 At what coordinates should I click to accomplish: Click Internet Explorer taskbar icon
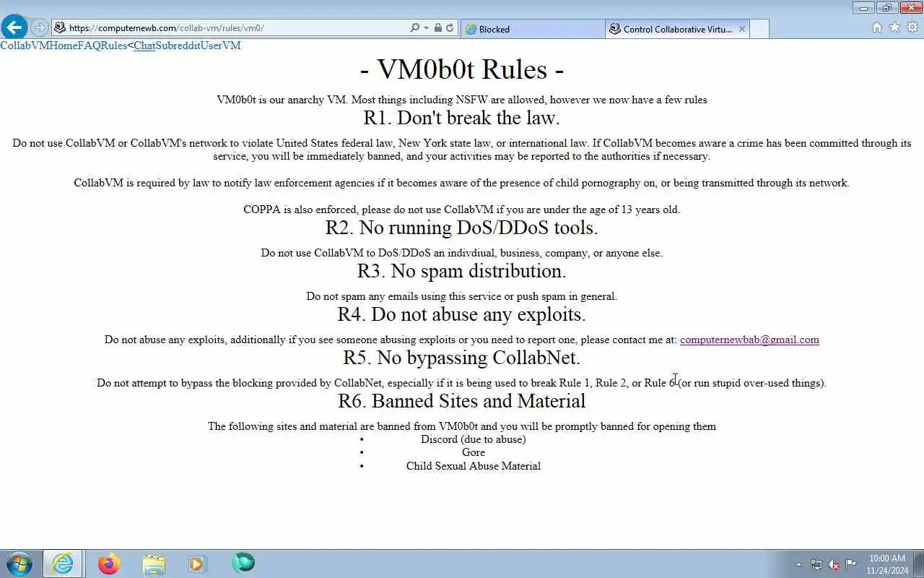(x=63, y=564)
